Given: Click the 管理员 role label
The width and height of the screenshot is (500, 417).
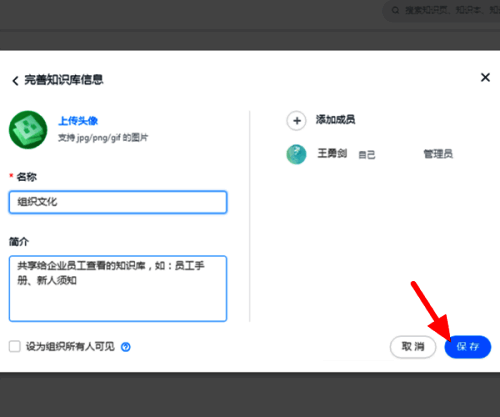Looking at the screenshot, I should tap(438, 154).
